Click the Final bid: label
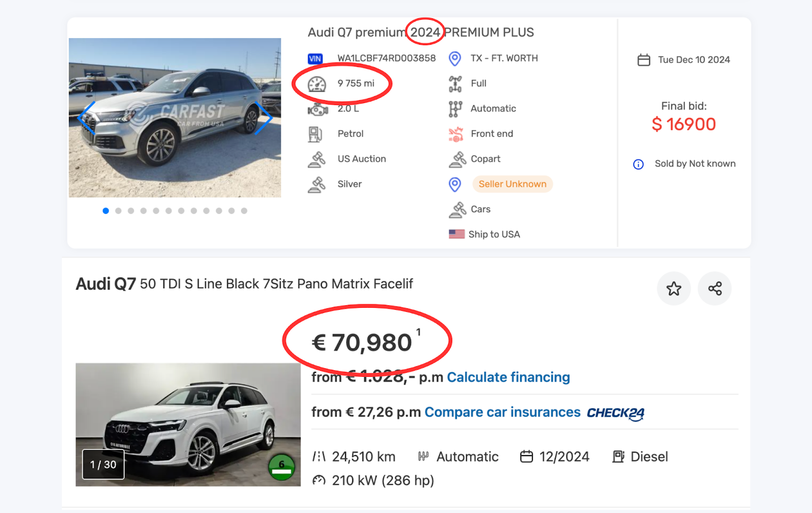This screenshot has height=513, width=812. [x=684, y=106]
